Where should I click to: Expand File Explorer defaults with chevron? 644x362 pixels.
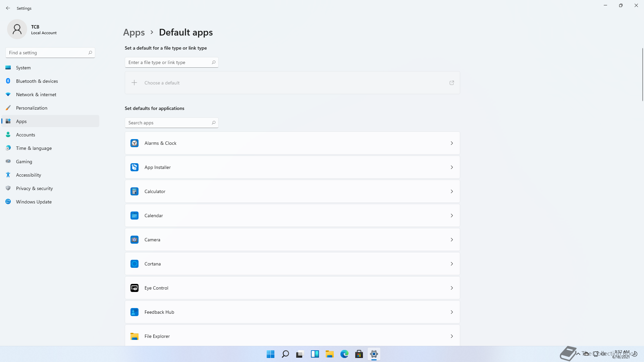pyautogui.click(x=452, y=336)
